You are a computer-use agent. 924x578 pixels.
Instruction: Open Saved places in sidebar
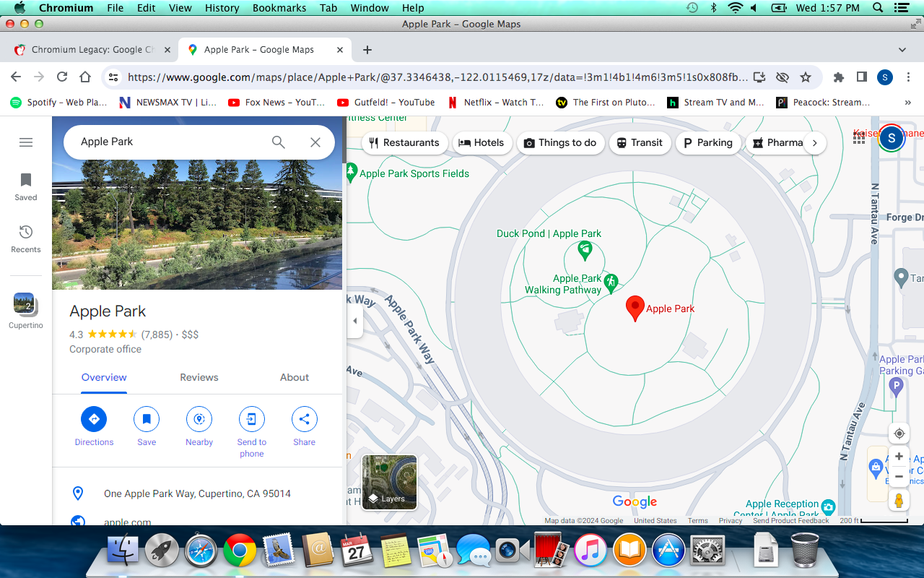[26, 186]
